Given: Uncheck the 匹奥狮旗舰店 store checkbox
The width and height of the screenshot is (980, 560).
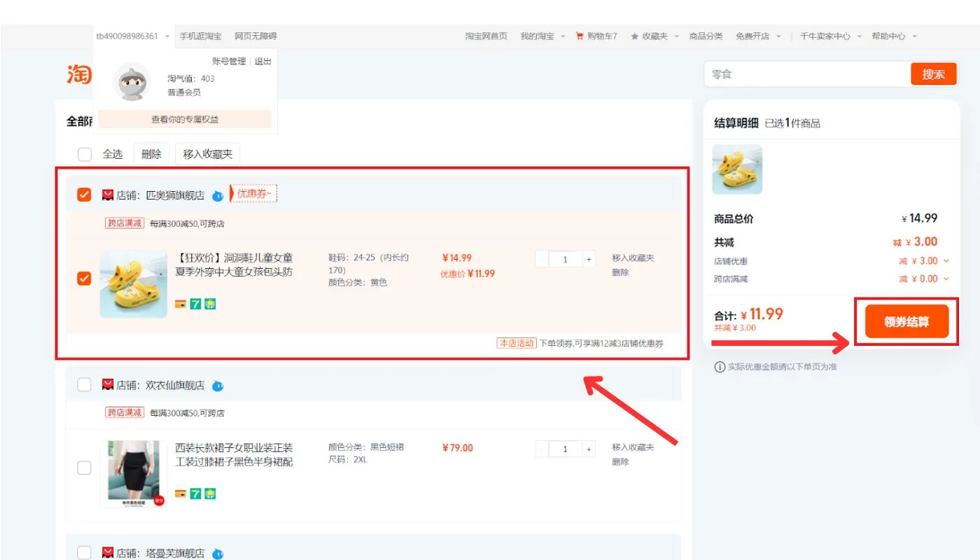Looking at the screenshot, I should click(84, 195).
